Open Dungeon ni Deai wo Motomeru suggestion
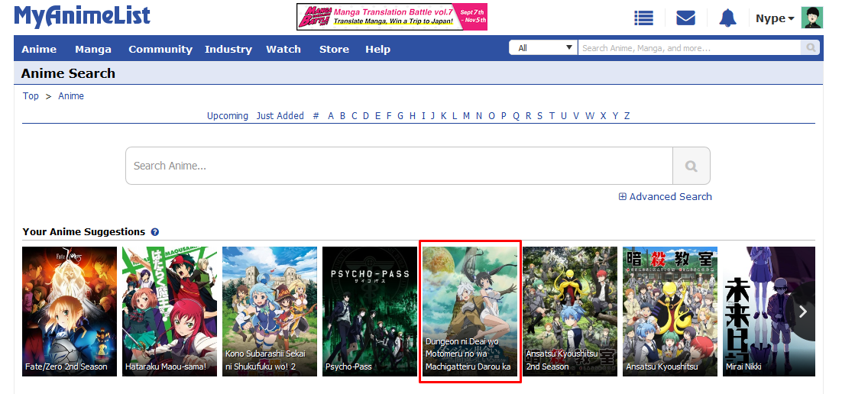The height and width of the screenshot is (394, 868). tap(470, 312)
